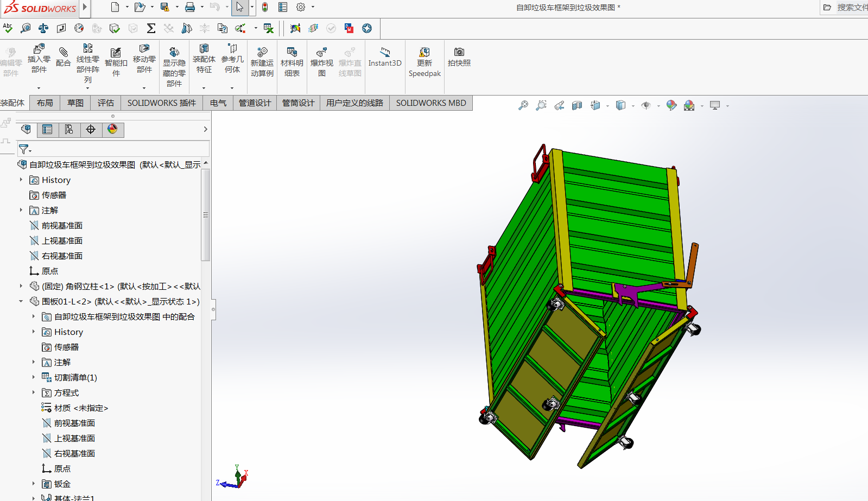
Task: Switch to the 布局 tab
Action: click(45, 103)
